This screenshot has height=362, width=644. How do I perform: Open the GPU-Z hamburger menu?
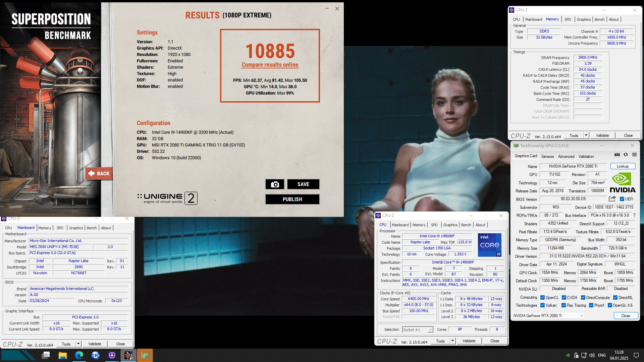pos(634,155)
